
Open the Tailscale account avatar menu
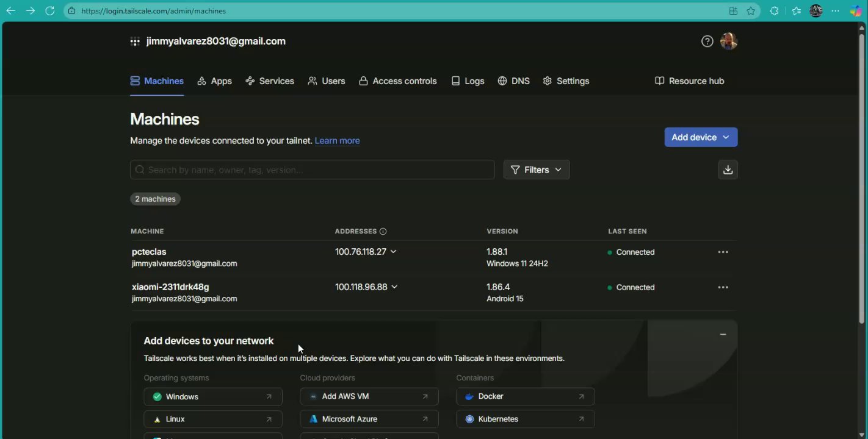(729, 41)
